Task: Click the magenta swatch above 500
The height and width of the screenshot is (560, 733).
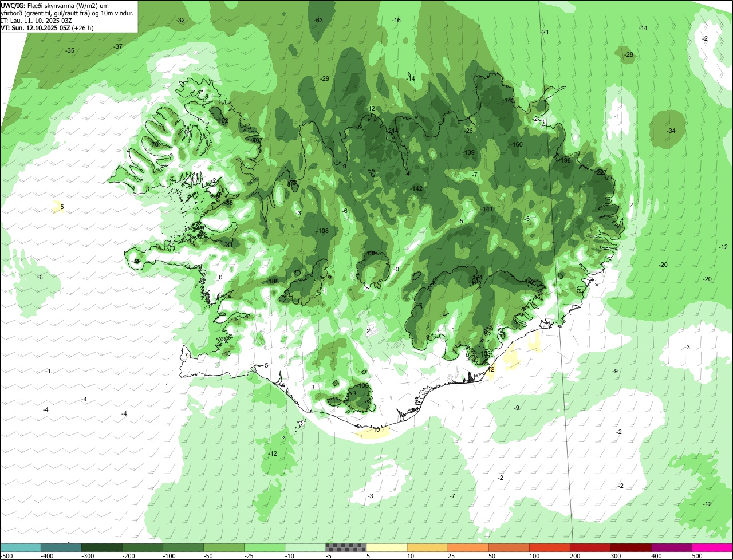Action: pyautogui.click(x=712, y=547)
